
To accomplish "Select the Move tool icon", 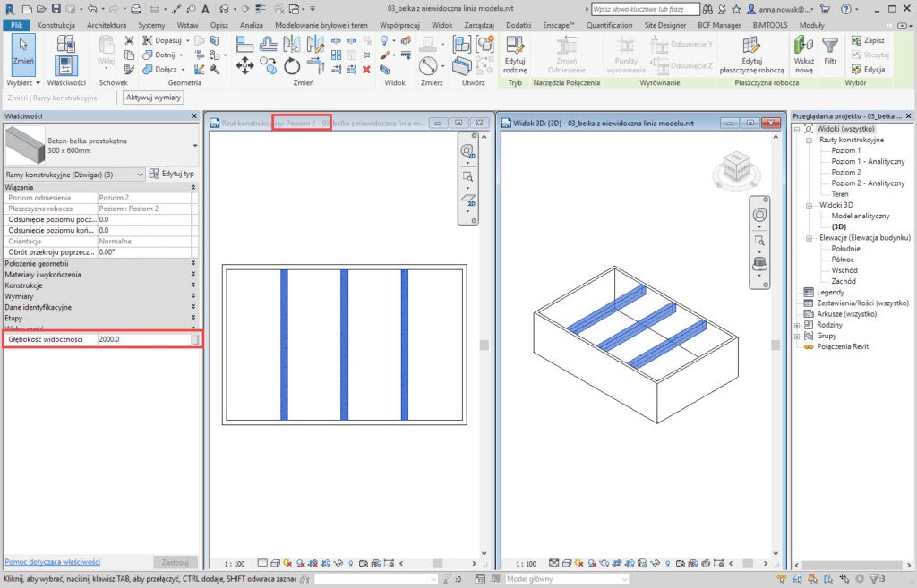I will pyautogui.click(x=244, y=65).
